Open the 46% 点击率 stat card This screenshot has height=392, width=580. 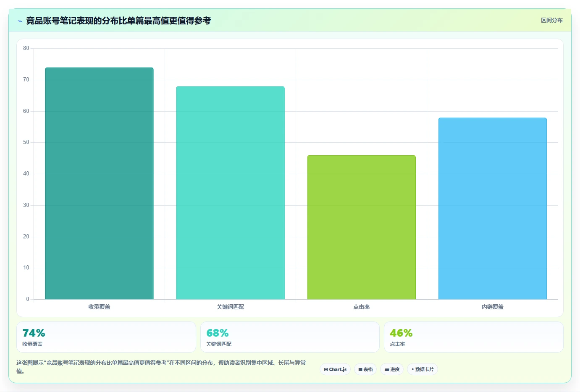(x=473, y=337)
